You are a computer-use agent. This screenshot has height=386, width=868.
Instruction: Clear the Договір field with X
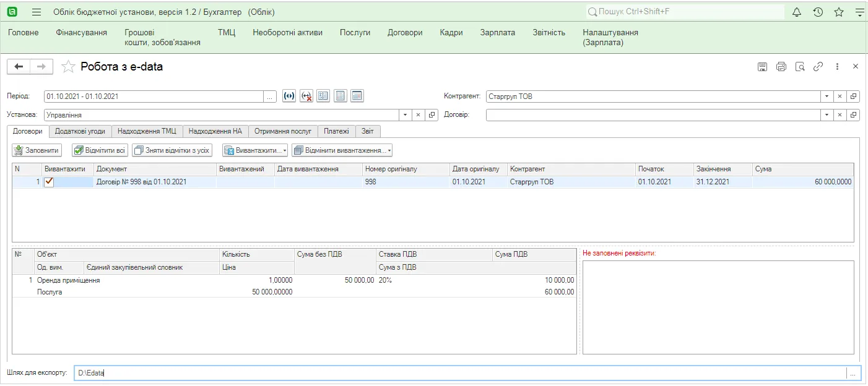click(x=840, y=115)
